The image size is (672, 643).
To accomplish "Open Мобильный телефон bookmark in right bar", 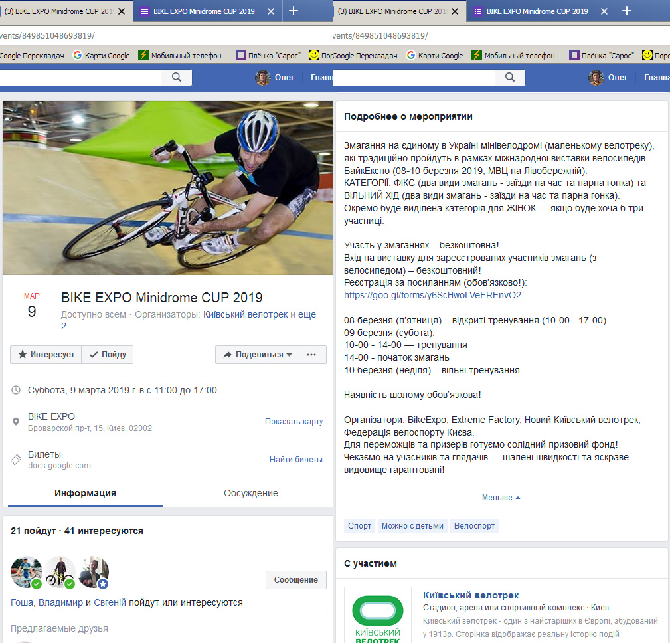I will (516, 55).
